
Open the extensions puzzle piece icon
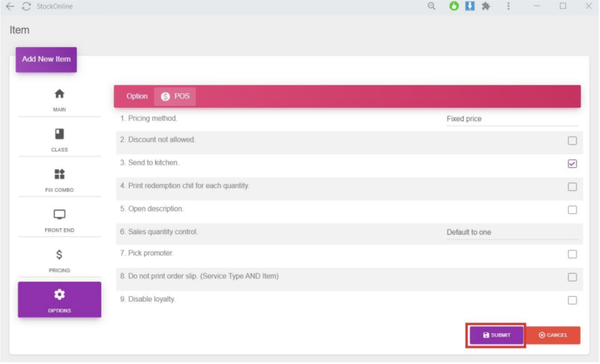click(486, 6)
